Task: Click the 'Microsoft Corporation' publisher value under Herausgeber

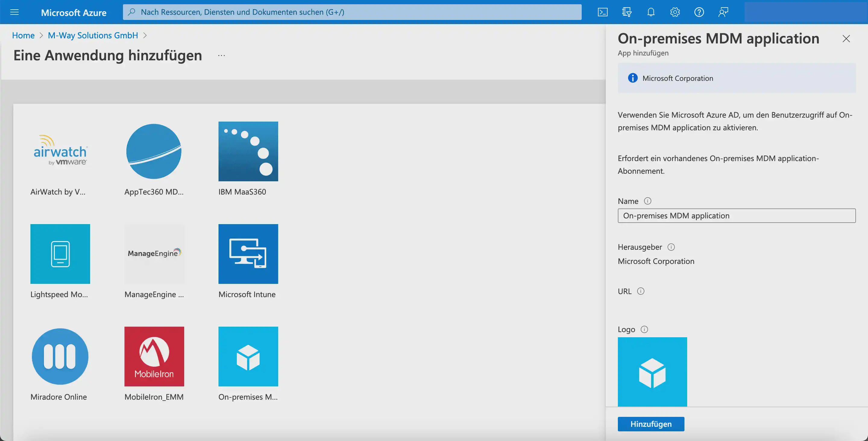Action: 656,261
